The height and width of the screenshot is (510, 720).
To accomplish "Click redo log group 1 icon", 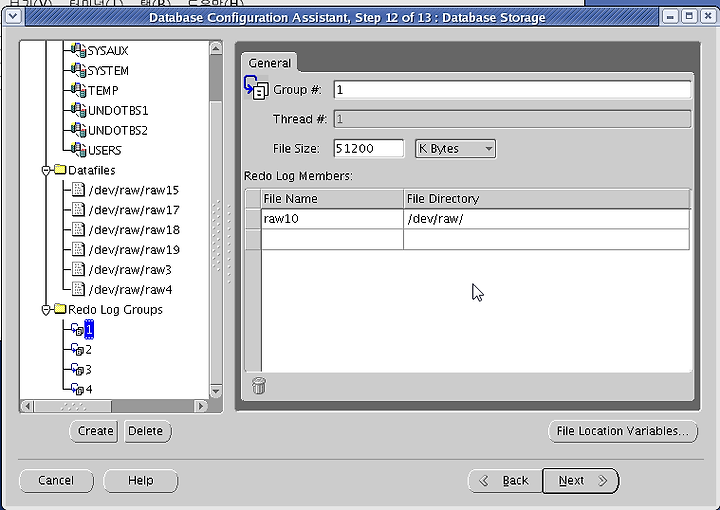I will [x=77, y=330].
